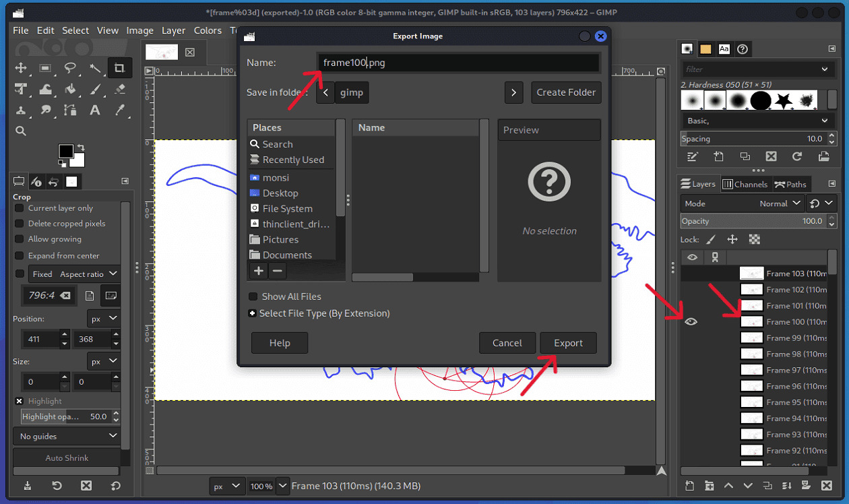
Task: Delete the selected layer via the trash icon
Action: pyautogui.click(x=827, y=485)
